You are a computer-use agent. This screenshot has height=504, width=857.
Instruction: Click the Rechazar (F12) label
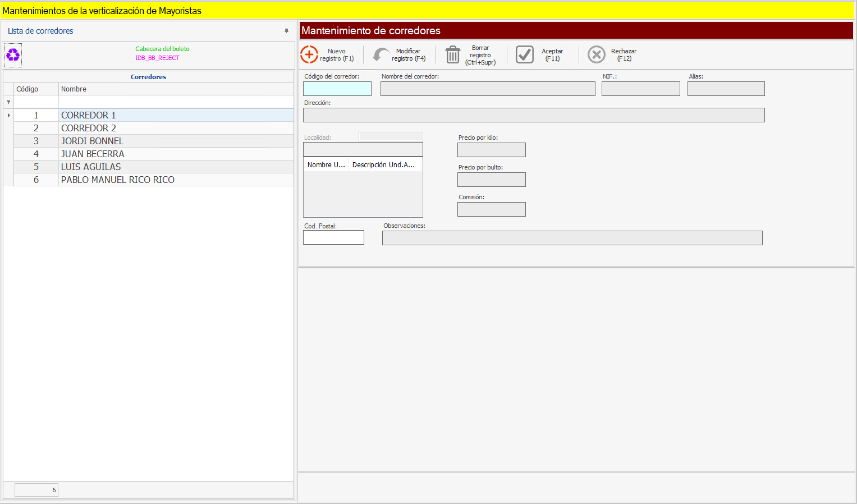[x=624, y=55]
